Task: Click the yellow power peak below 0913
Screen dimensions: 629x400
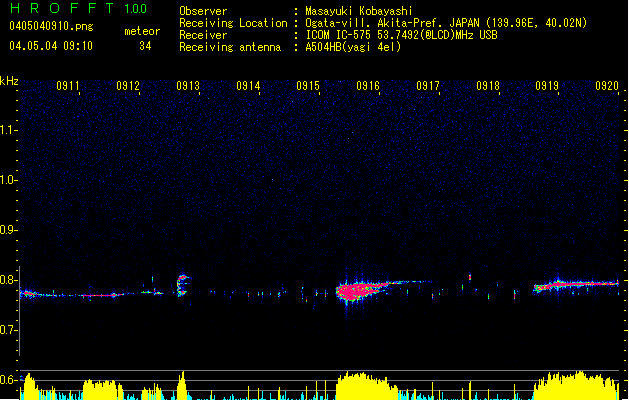Action: (182, 385)
